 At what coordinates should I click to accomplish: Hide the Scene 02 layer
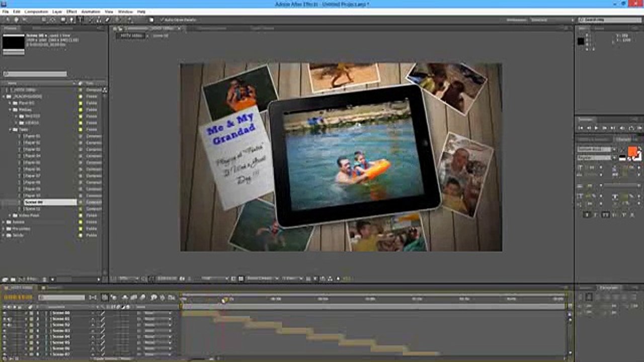[5, 325]
